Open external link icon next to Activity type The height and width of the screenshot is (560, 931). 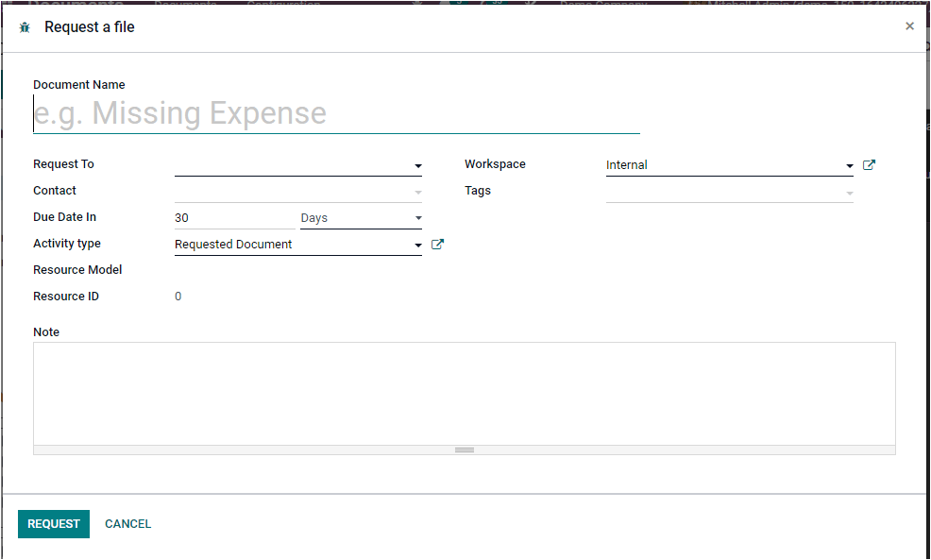click(x=437, y=244)
